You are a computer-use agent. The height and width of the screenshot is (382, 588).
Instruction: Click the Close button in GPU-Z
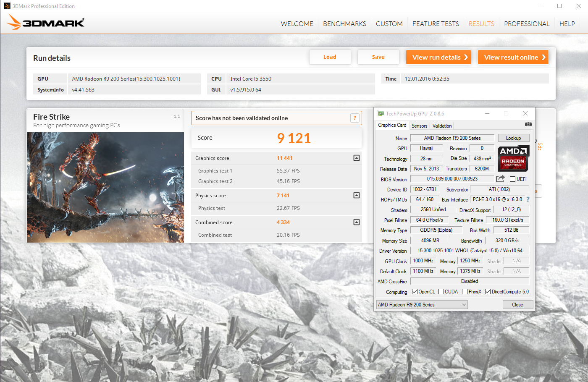517,305
